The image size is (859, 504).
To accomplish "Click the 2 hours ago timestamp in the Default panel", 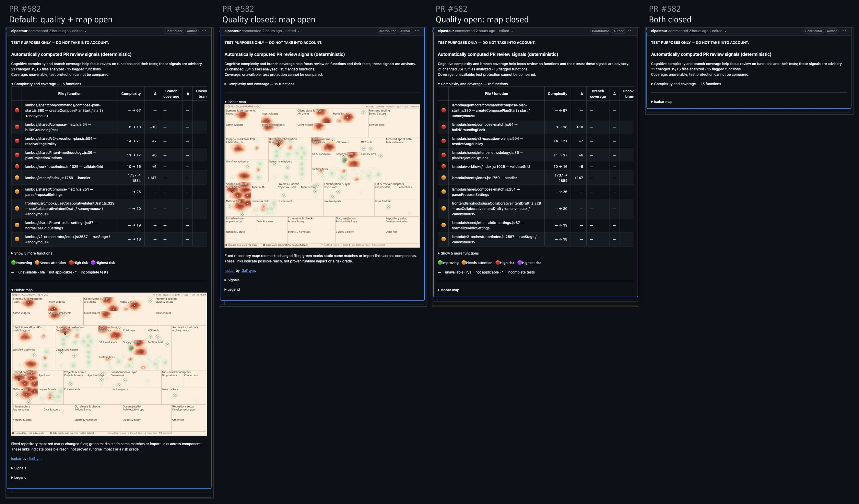I will click(59, 31).
